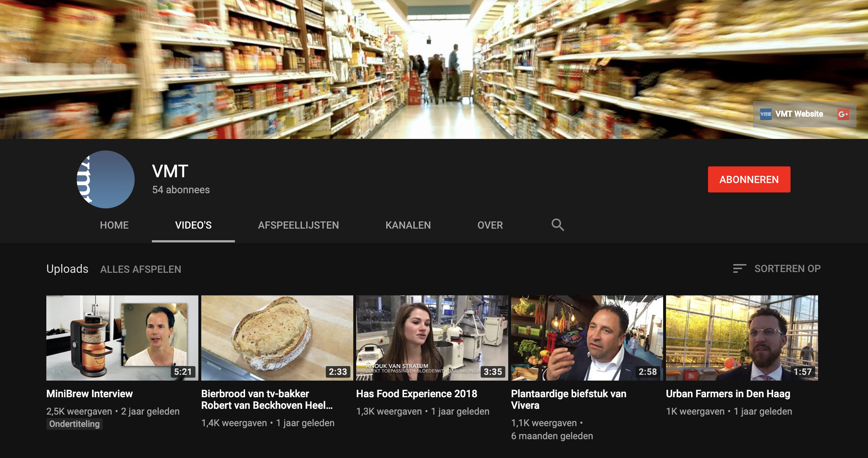Click the VMT channel avatar logo
The height and width of the screenshot is (458, 868).
click(x=106, y=179)
